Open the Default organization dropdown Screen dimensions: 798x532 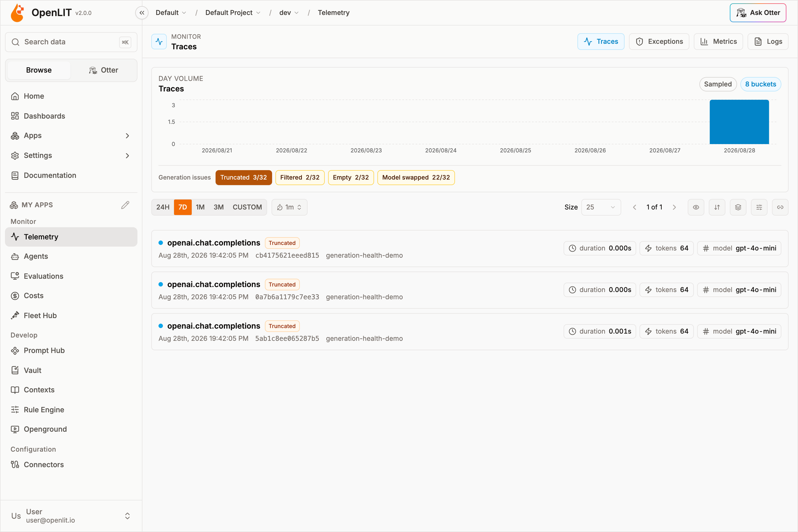tap(171, 12)
